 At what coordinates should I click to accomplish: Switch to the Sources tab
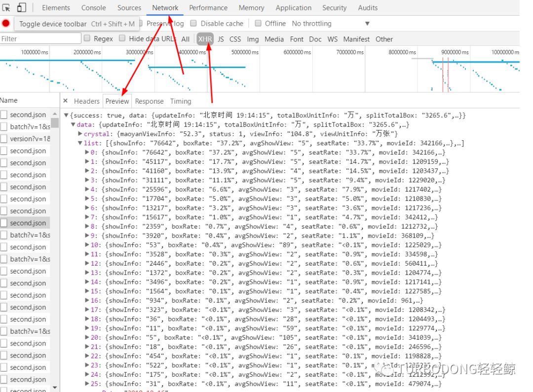129,7
